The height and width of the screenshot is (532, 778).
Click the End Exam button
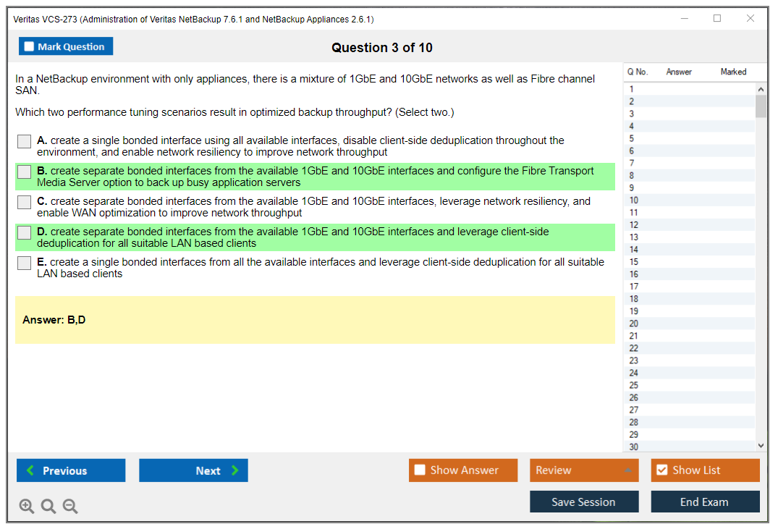point(705,502)
